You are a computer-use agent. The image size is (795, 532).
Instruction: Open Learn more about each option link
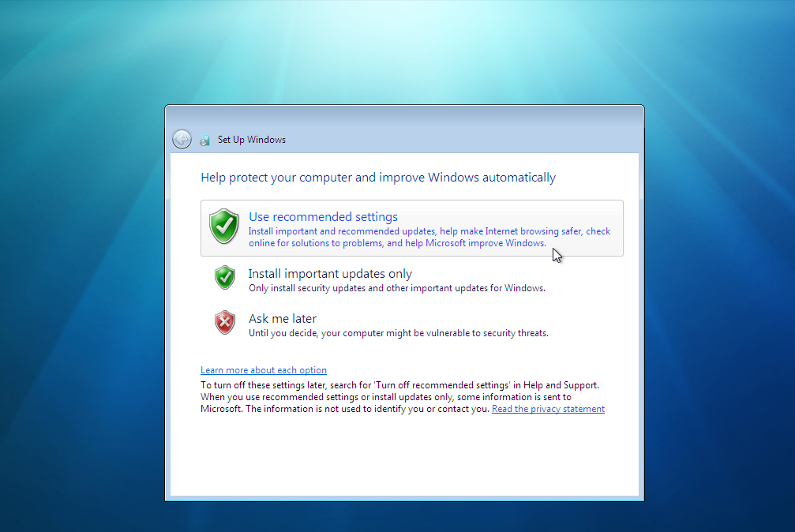pyautogui.click(x=264, y=370)
